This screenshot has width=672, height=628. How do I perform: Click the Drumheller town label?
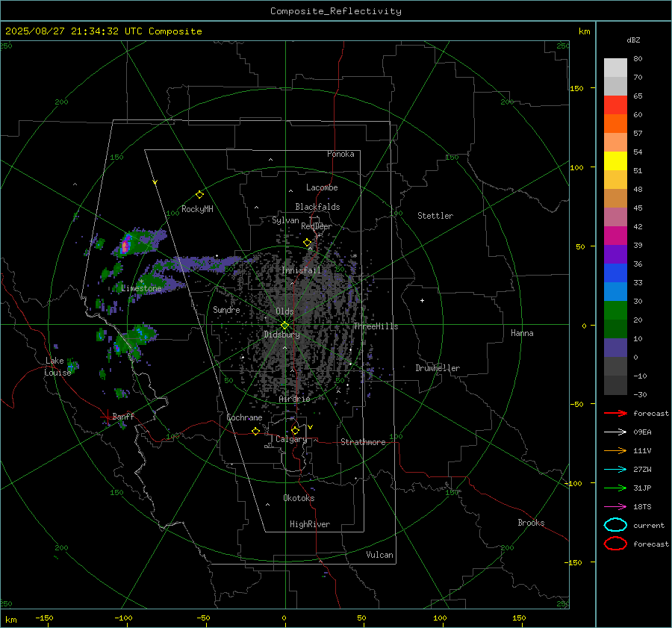pyautogui.click(x=438, y=368)
